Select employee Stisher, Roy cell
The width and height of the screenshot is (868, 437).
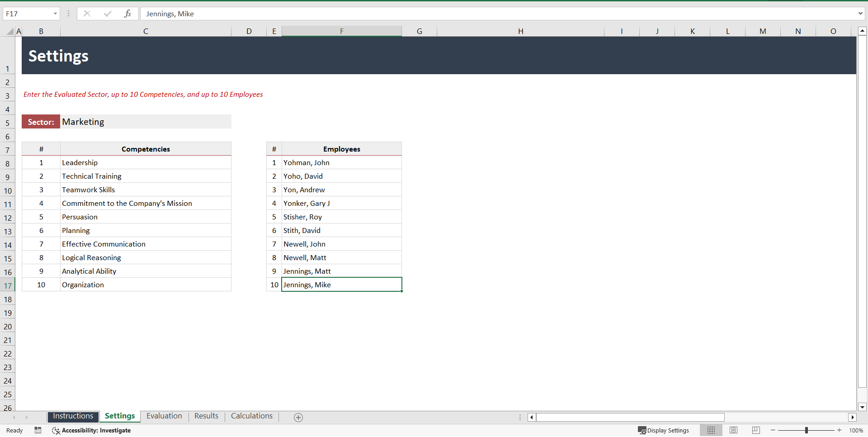pos(341,217)
